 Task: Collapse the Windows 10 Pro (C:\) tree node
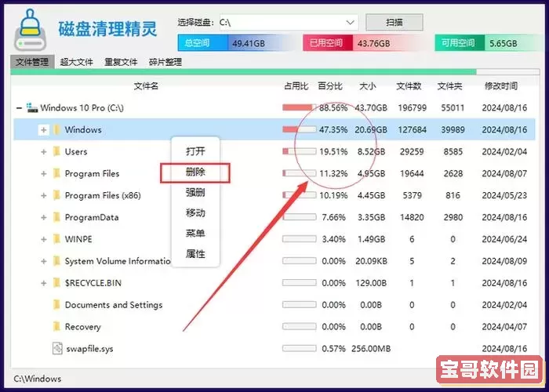(18, 107)
